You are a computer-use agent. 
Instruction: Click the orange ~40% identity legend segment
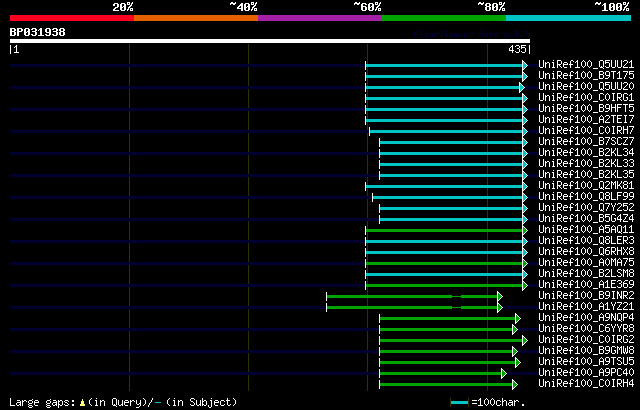click(x=196, y=18)
